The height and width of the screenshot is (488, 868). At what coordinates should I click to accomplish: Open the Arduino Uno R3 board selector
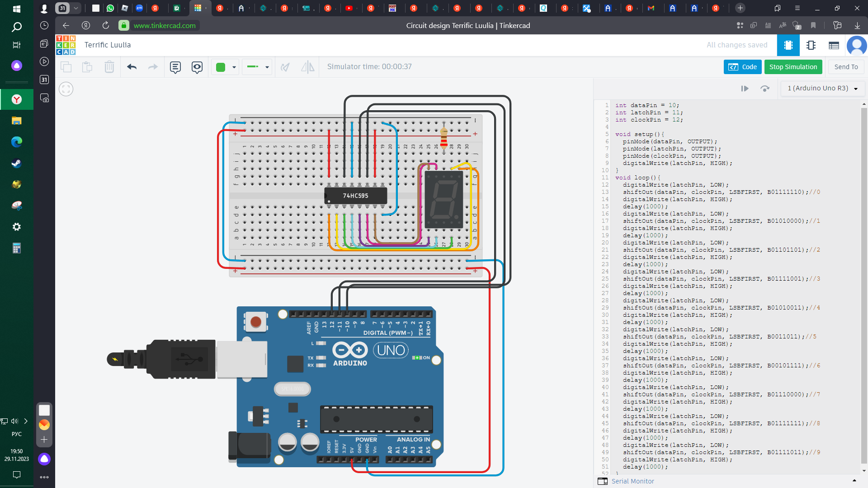[822, 88]
